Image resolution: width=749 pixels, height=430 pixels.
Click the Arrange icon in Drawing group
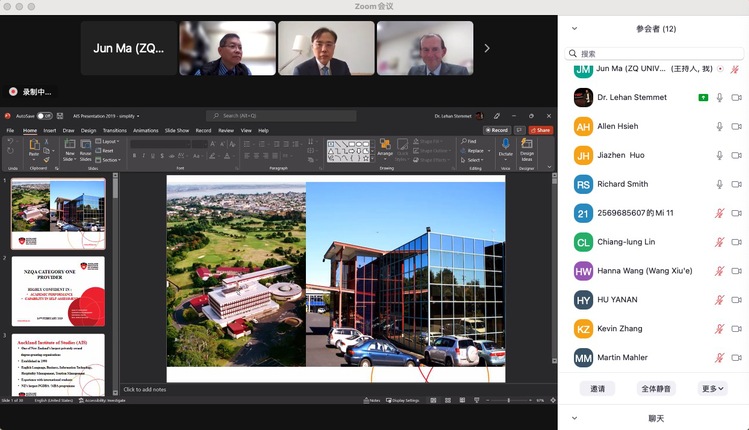[385, 147]
